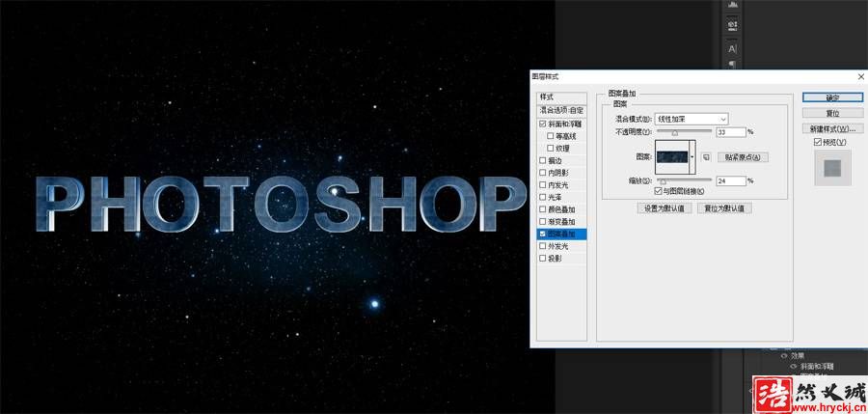Enable the 内发光 checkbox
Screen dimensions: 868x414
[542, 184]
